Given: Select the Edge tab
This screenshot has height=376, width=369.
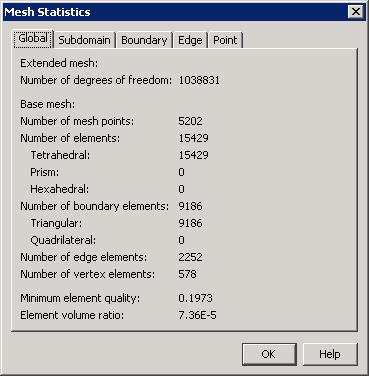Looking at the screenshot, I should point(190,40).
